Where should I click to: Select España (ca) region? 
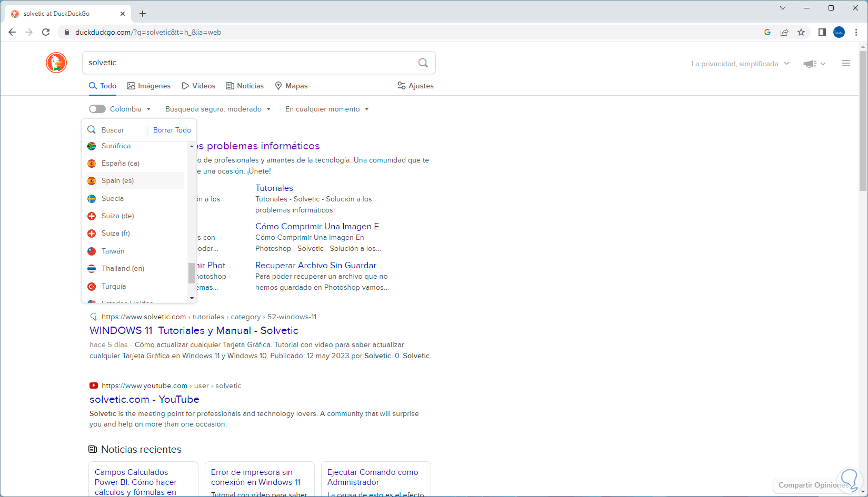click(x=135, y=164)
